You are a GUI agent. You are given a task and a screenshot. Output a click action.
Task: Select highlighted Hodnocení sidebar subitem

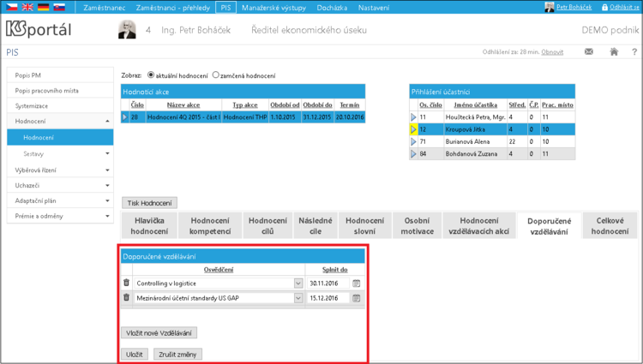pyautogui.click(x=60, y=137)
